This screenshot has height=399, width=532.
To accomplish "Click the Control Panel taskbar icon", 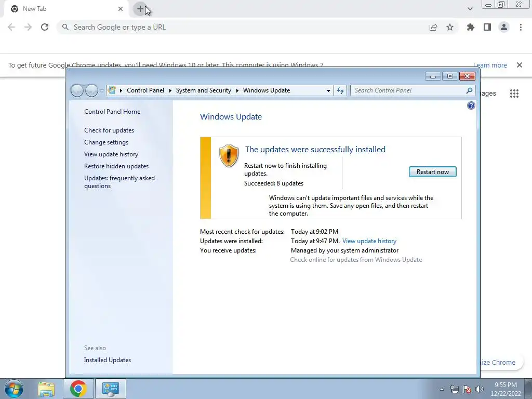I will [x=110, y=389].
